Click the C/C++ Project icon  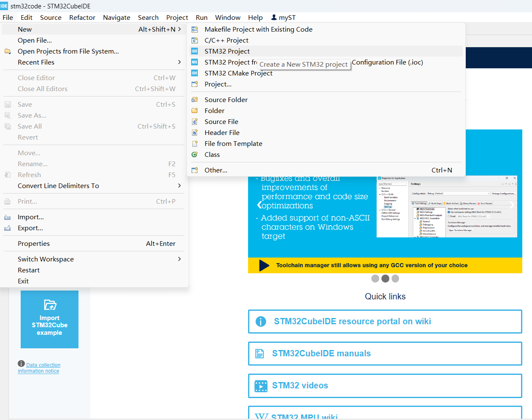pos(194,40)
